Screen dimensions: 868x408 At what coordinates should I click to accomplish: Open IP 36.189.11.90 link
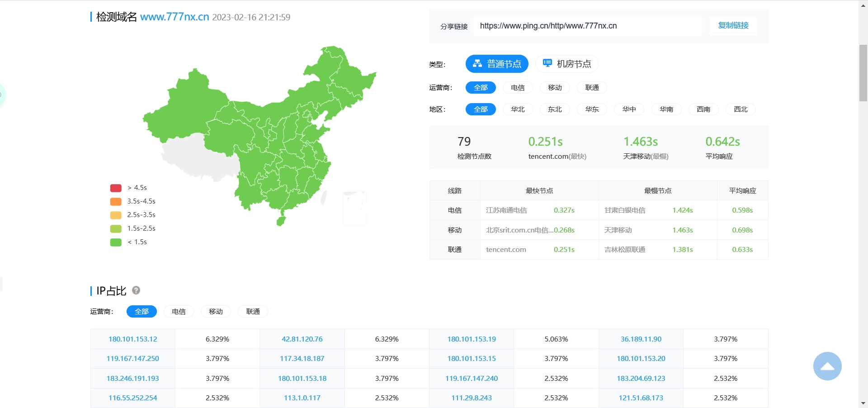point(641,339)
